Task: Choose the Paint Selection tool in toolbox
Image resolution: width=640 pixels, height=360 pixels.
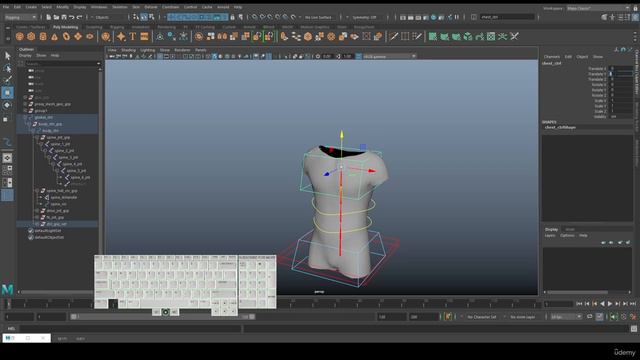Action: (x=7, y=80)
